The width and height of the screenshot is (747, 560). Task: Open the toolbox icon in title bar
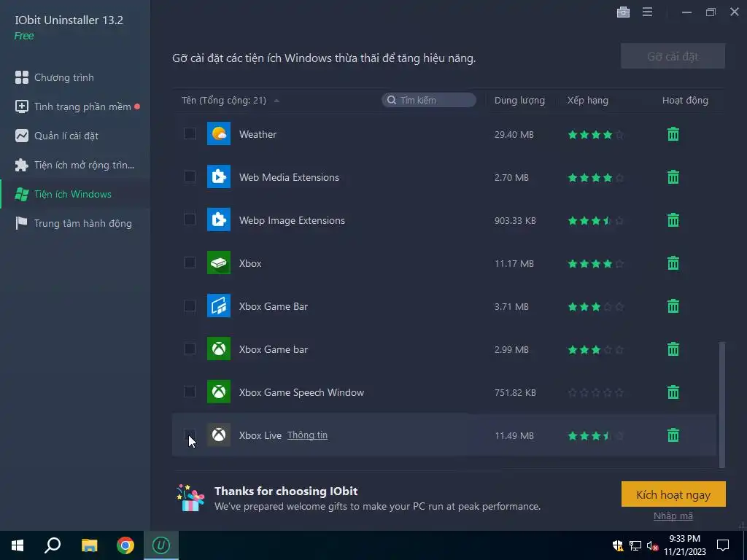point(623,12)
